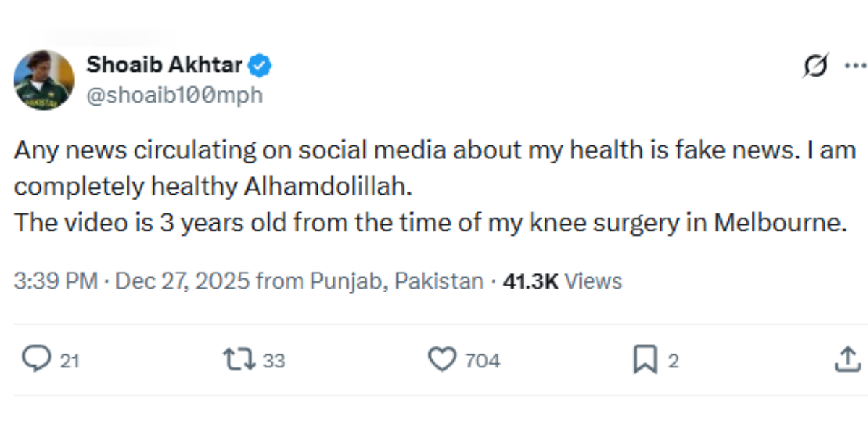The height and width of the screenshot is (434, 868).
Task: Click the Shoaib Akhtar display name
Action: (164, 66)
